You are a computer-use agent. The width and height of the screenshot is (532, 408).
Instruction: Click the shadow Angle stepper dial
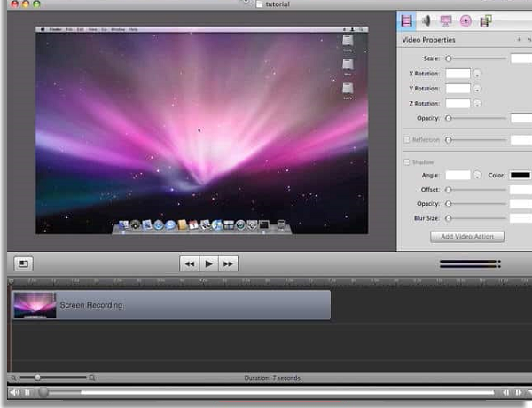[x=477, y=176]
